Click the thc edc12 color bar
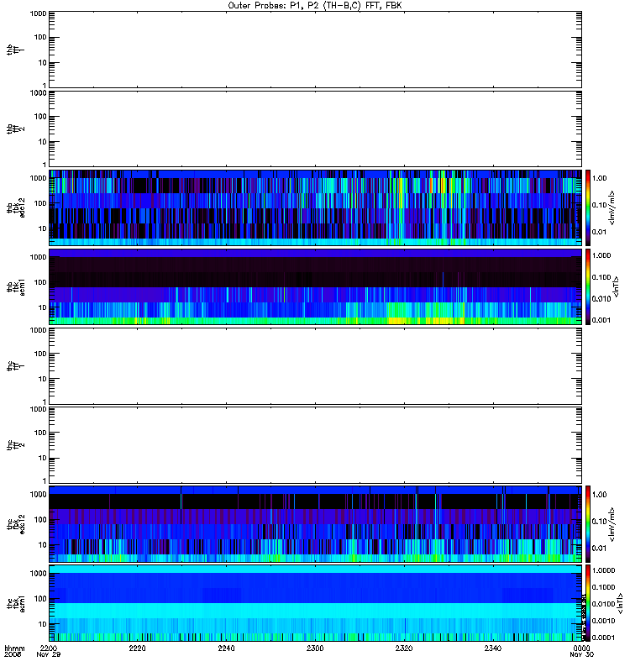The height and width of the screenshot is (672, 630). click(588, 523)
